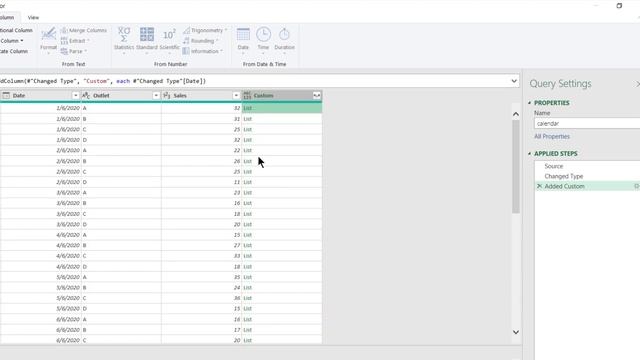
Task: Click Sales cell with value 27
Action: point(201,245)
